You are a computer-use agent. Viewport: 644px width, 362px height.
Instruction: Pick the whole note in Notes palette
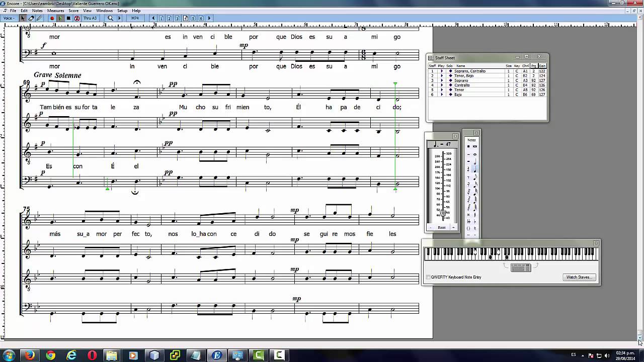[x=475, y=154]
